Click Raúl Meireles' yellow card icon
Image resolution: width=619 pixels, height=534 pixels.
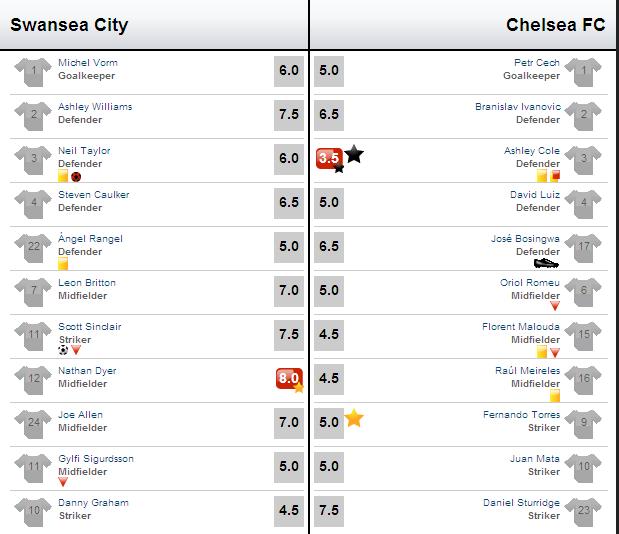tap(555, 395)
